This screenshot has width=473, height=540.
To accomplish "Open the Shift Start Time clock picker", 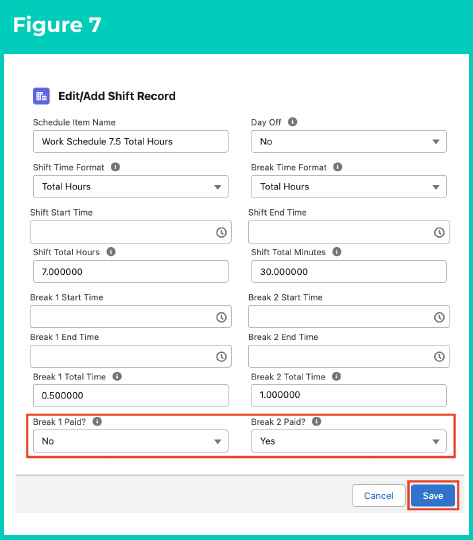I will pyautogui.click(x=221, y=232).
